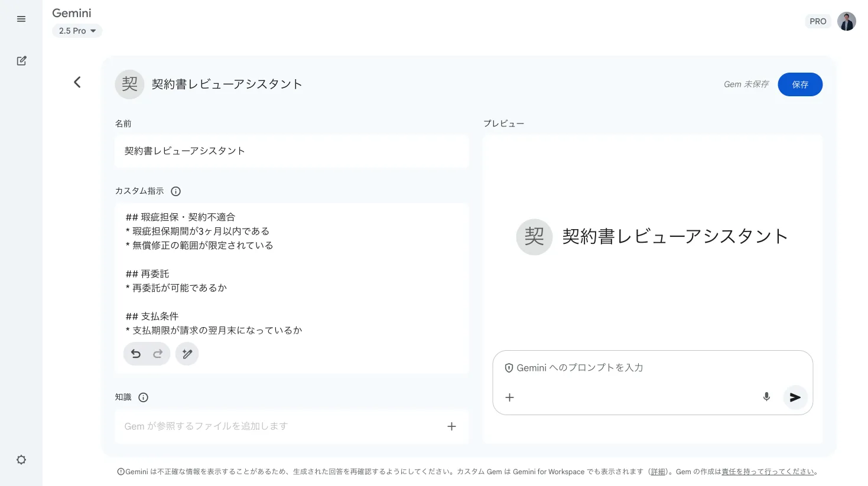
Task: Focus the Gemini へのプロンプトを入力 field
Action: 580,368
